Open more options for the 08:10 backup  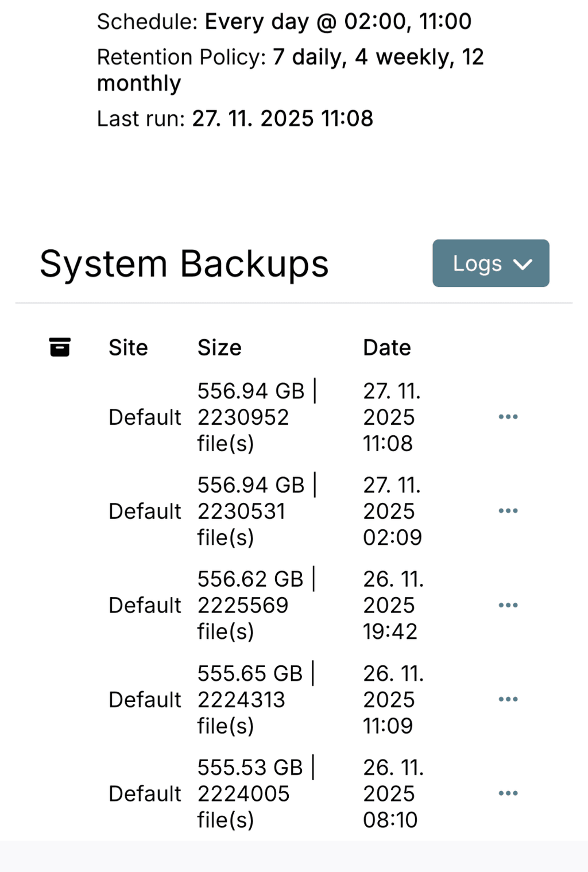(508, 793)
